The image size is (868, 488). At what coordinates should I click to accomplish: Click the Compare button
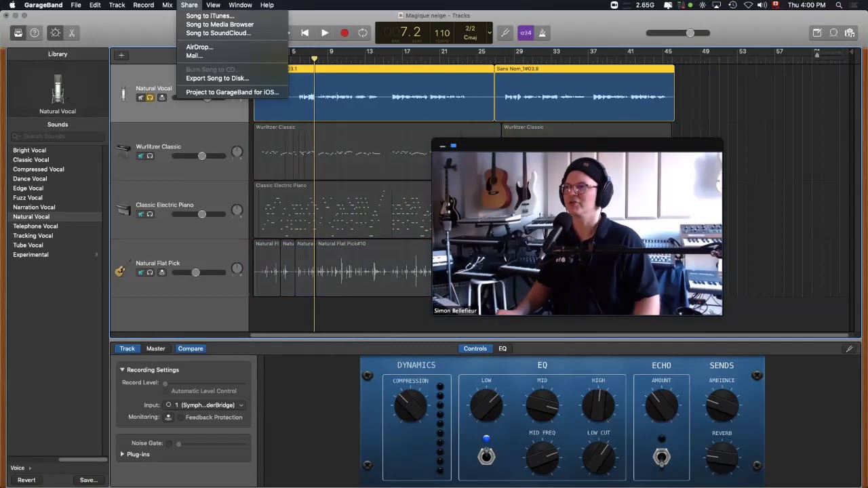pyautogui.click(x=191, y=348)
